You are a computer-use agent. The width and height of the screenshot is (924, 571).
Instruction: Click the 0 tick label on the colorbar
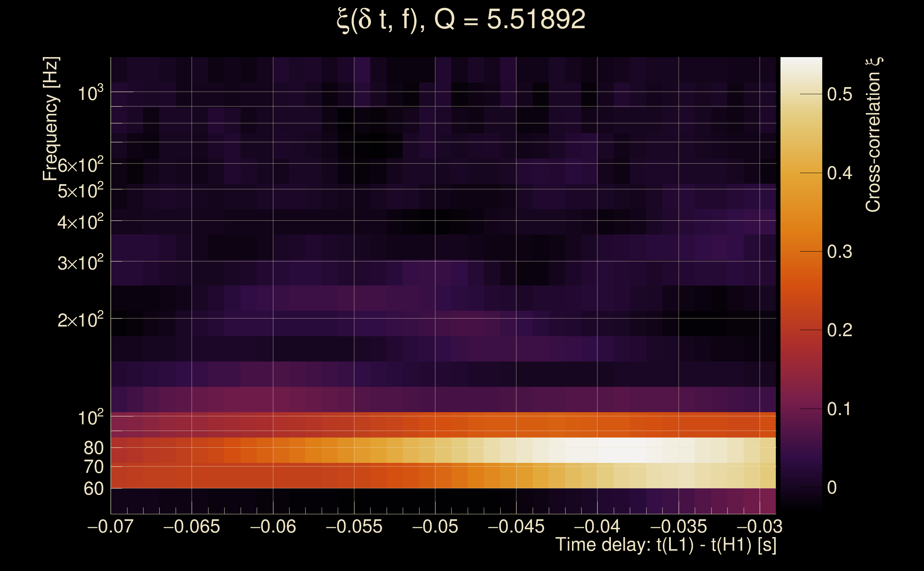[832, 487]
